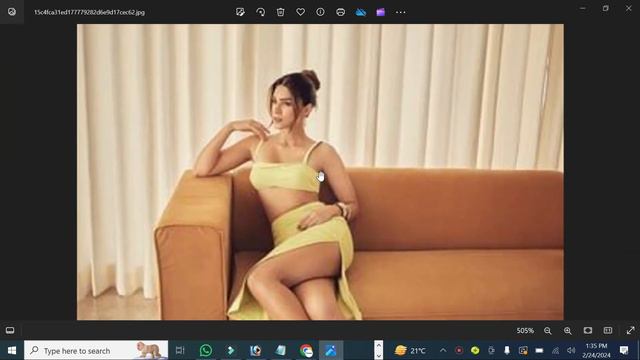Open the Clipchamp video icon in the toolbar
640x360 pixels.
point(380,12)
